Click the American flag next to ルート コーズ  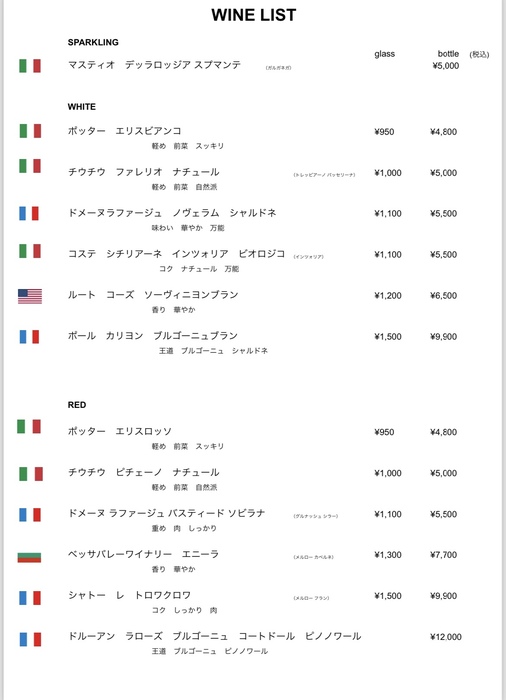tap(30, 296)
